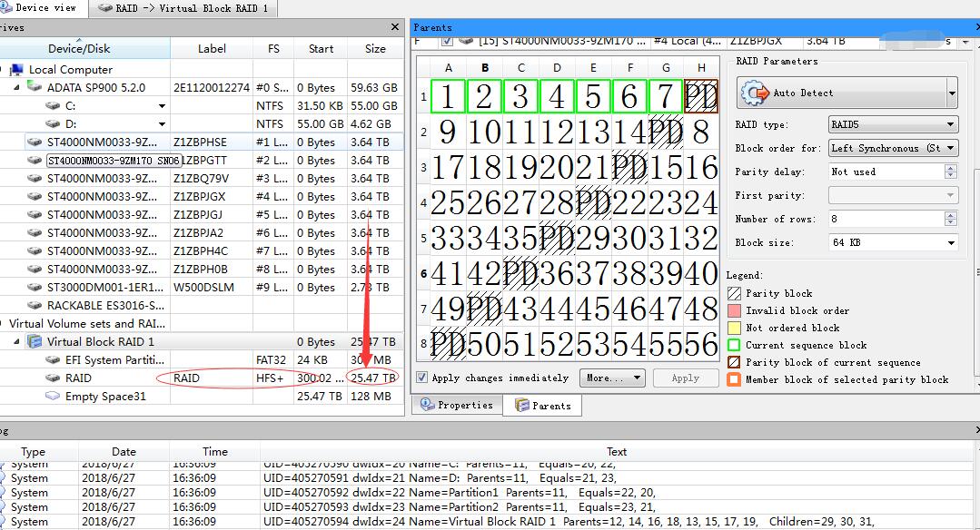Screen dimensions: 980x530
Task: Click the orange Member block legend swatch
Action: 734,379
